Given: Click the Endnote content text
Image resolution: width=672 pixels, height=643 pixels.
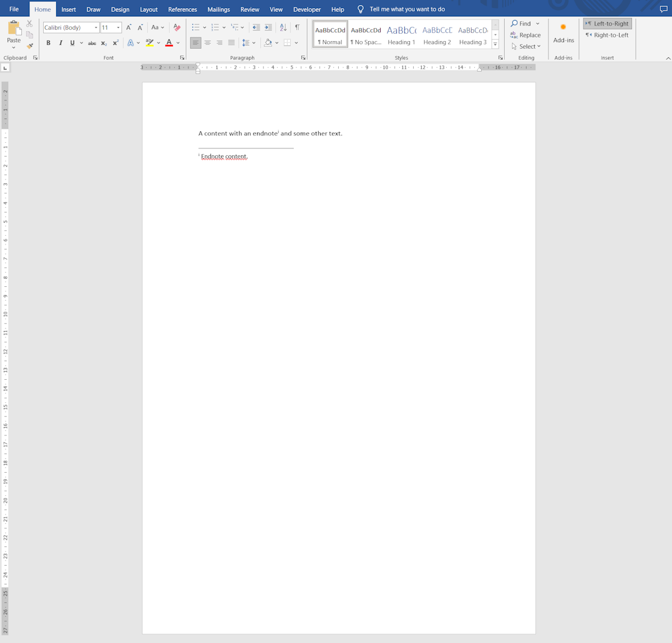Looking at the screenshot, I should click(224, 157).
